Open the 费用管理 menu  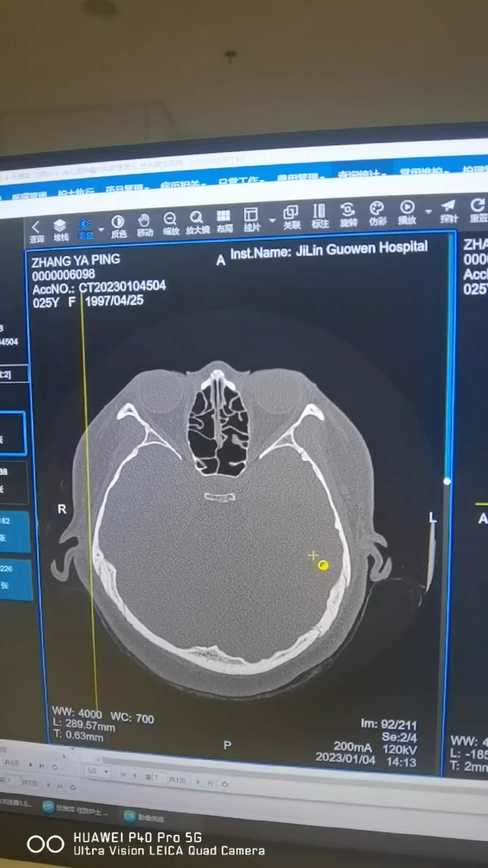300,178
